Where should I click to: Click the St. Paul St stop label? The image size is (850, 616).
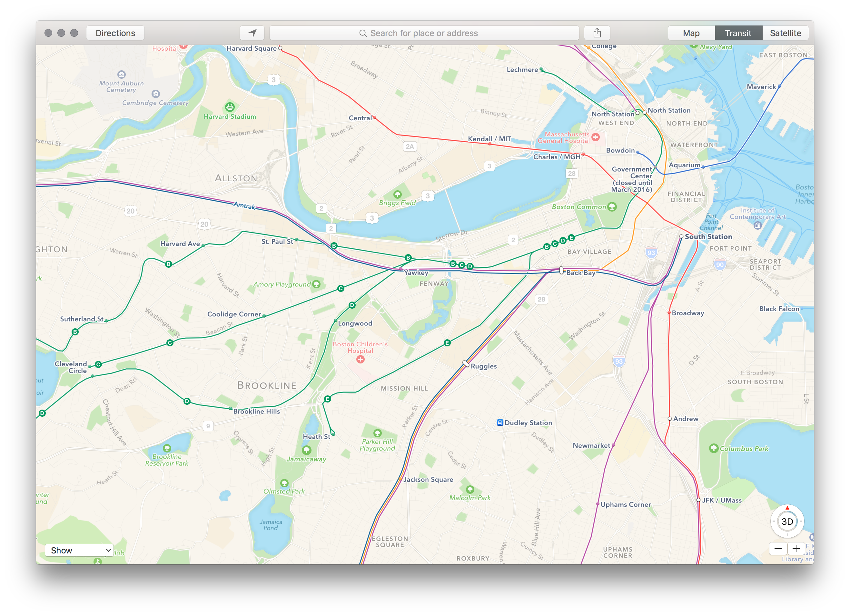(x=277, y=242)
